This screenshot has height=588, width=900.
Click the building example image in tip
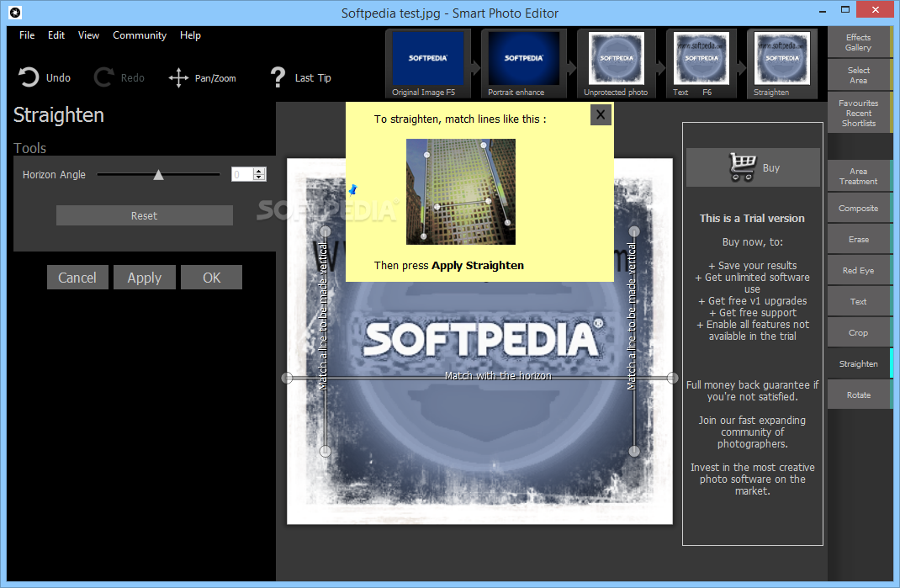point(461,192)
